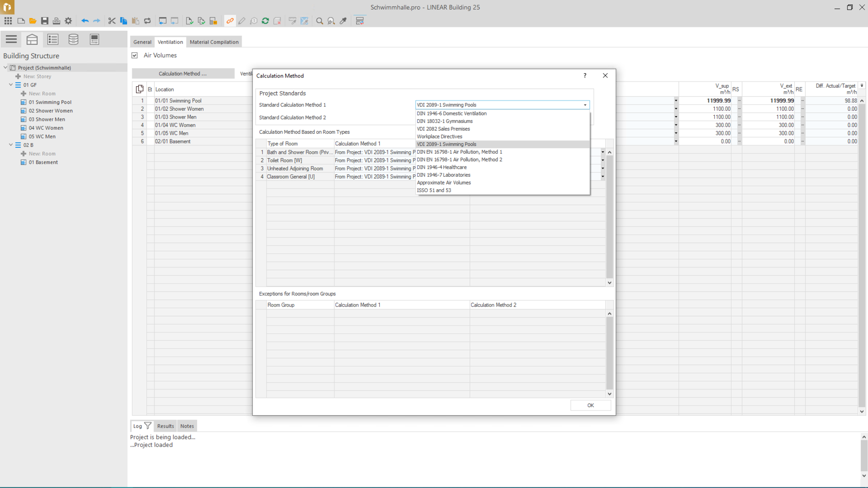
Task: Save the project with the floppy disk icon
Action: (x=44, y=21)
